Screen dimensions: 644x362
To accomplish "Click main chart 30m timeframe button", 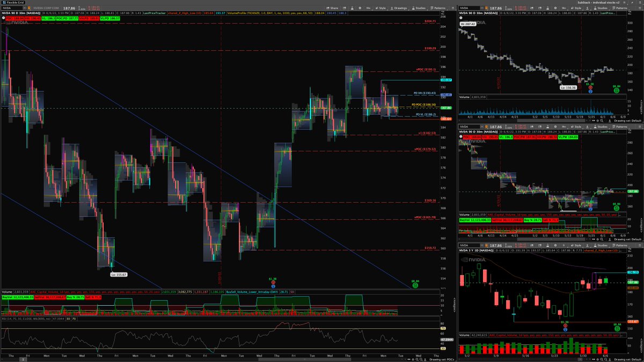I will pos(368,8).
